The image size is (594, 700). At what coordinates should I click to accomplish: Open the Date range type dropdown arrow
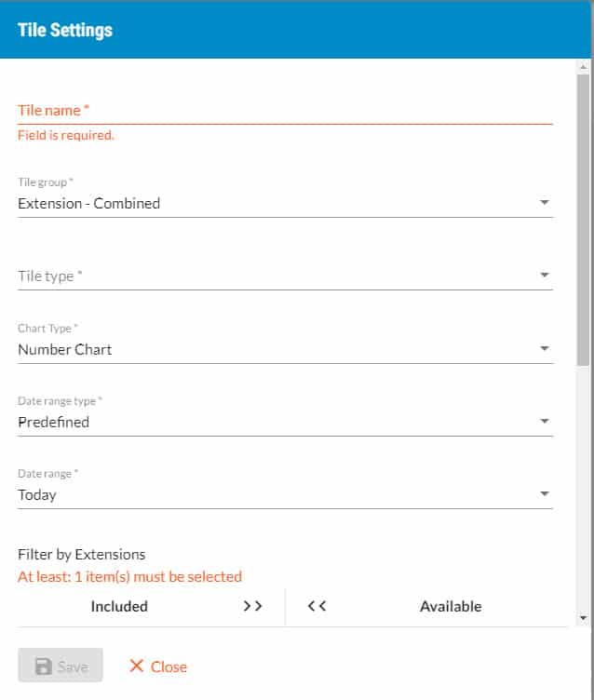[545, 422]
